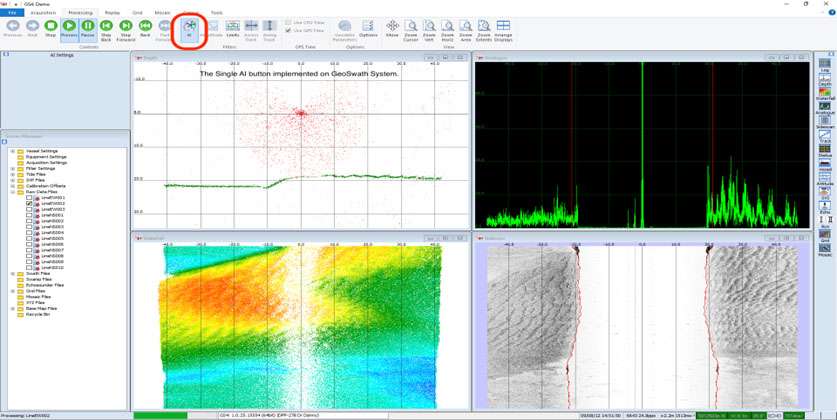Select the Zoom Vert tool
The width and height of the screenshot is (837, 420).
pyautogui.click(x=429, y=30)
